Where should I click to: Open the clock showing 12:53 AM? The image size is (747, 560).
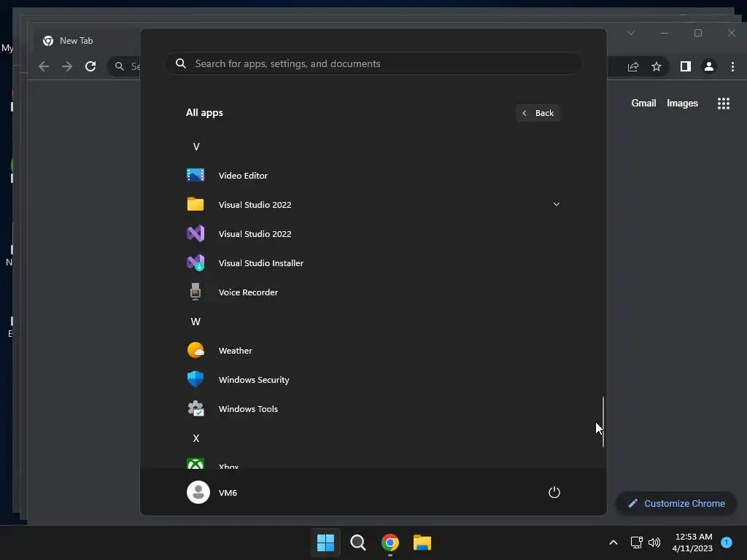693,542
